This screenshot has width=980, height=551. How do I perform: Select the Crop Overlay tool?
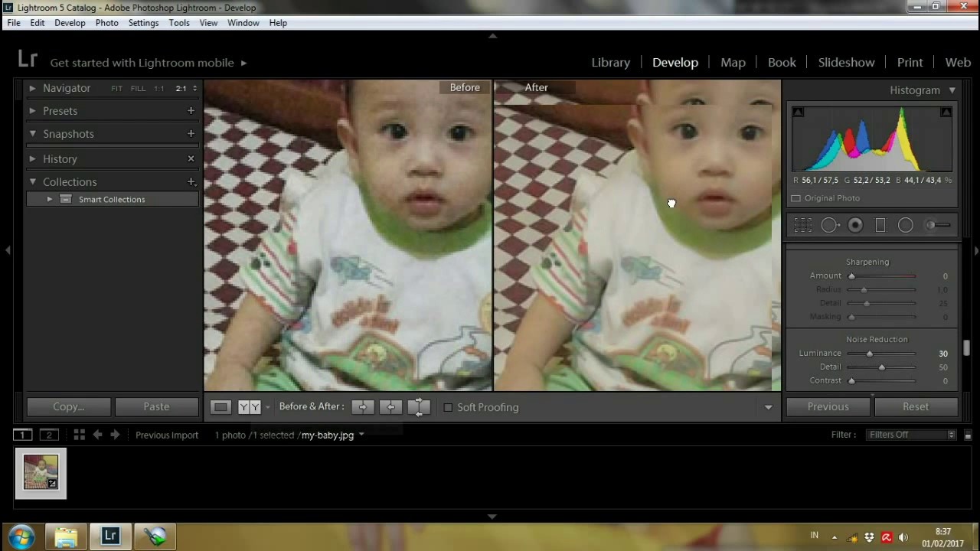pyautogui.click(x=803, y=224)
